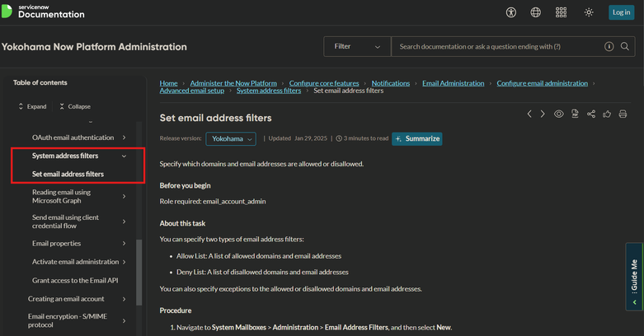Screen dimensions: 644x336
Task: Expand Email encryption S/MIME protocol chevron
Action: (x=124, y=321)
